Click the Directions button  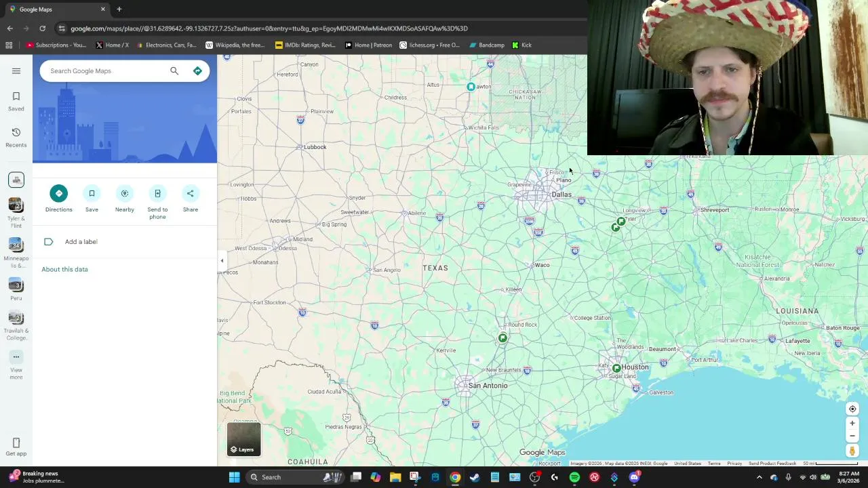coord(59,199)
